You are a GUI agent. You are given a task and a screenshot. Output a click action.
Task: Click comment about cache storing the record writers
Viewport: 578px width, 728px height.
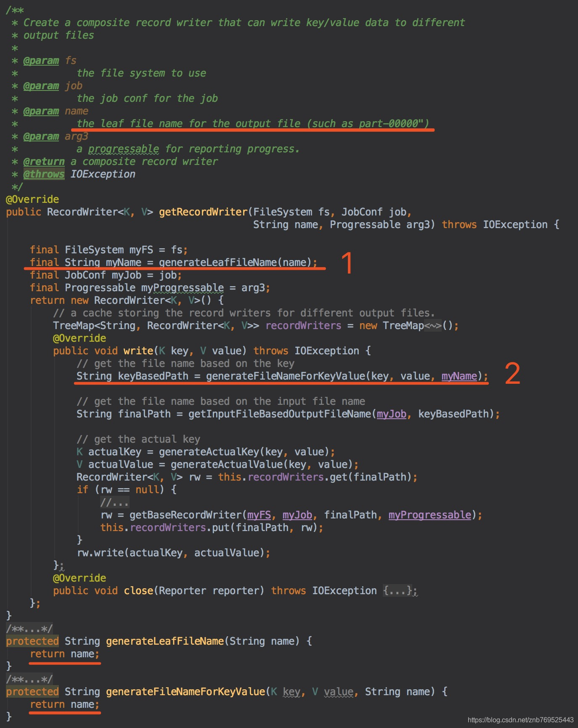tap(244, 313)
